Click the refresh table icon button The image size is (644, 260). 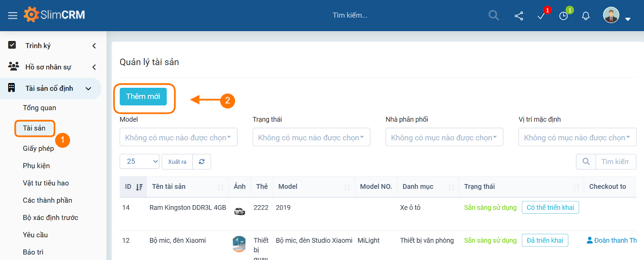(x=202, y=162)
